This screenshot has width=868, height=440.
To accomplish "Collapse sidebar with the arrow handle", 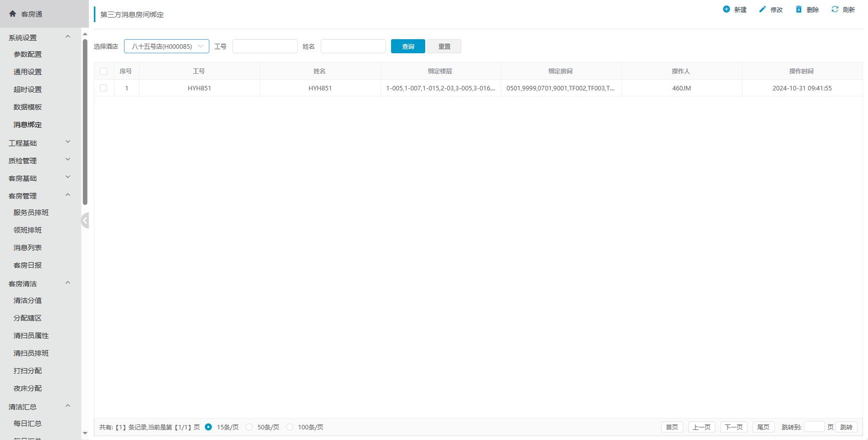I will pyautogui.click(x=85, y=221).
